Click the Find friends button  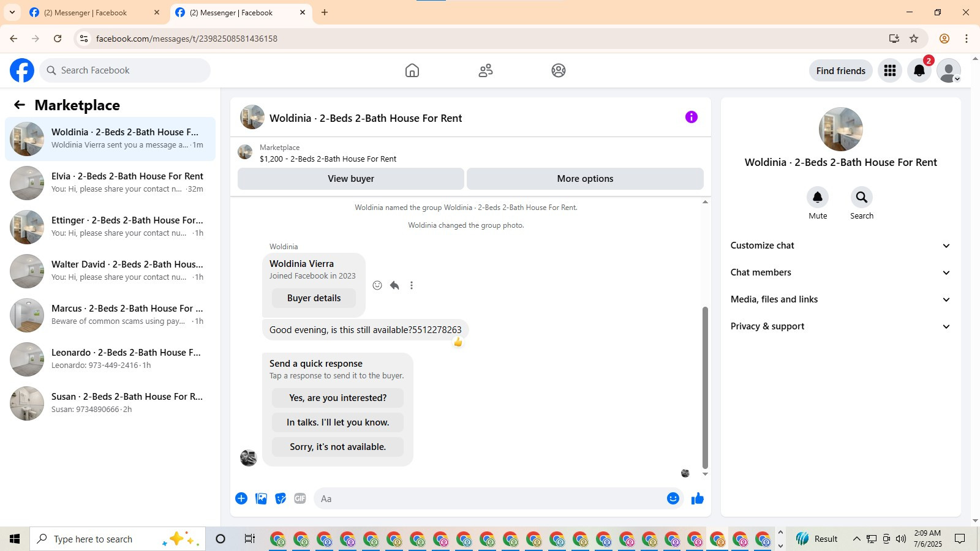[x=840, y=70]
